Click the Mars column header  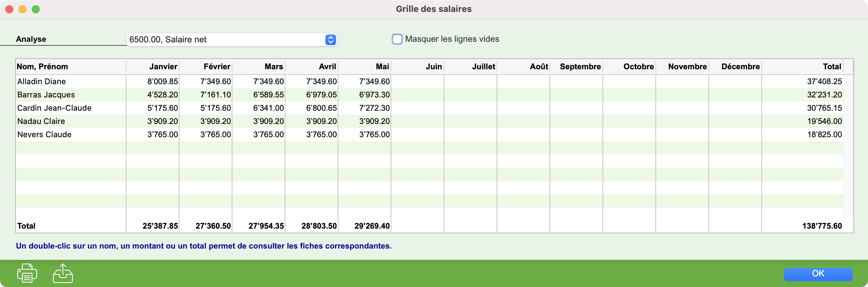click(259, 66)
